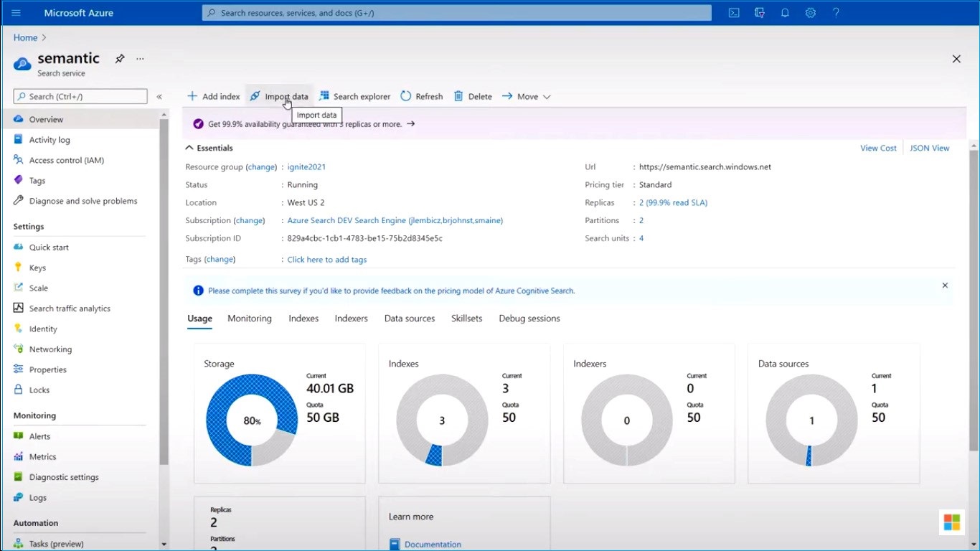Click the main pane vertical scrollbar
The image size is (980, 551).
(x=974, y=301)
